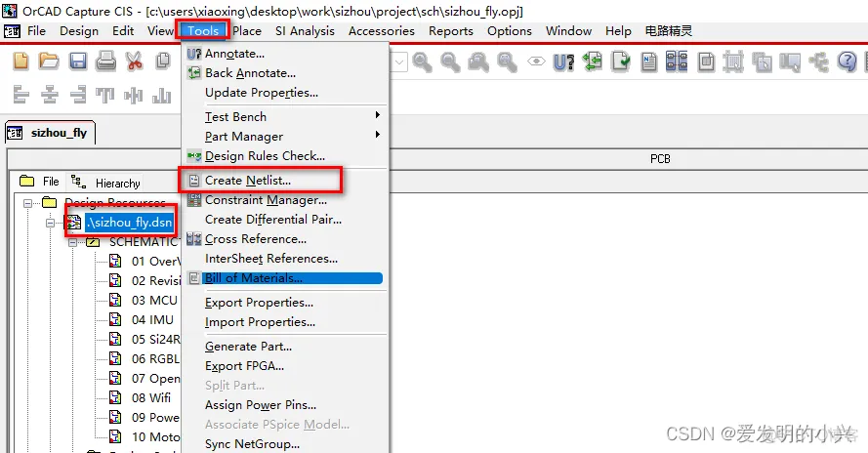
Task: Open the Design menu
Action: click(x=79, y=31)
